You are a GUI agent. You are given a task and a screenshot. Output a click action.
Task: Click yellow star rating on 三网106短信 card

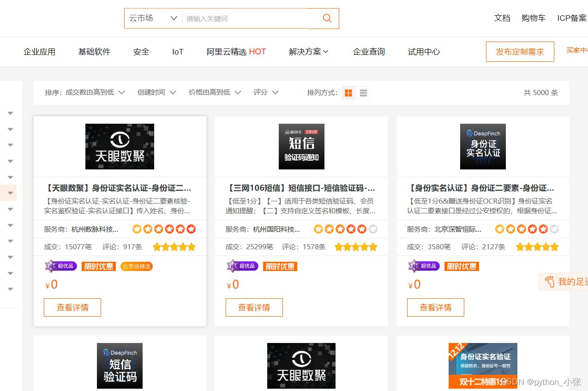coord(356,247)
